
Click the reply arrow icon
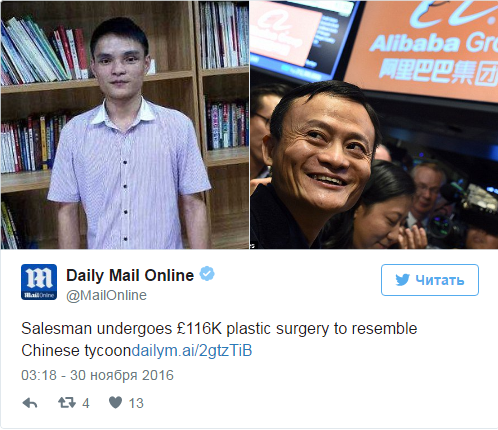point(30,403)
